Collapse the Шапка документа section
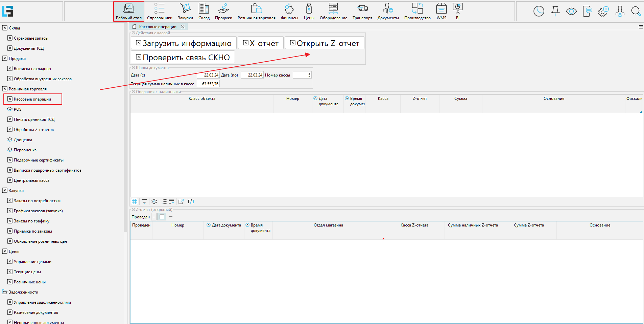This screenshot has width=644, height=324. (x=133, y=68)
